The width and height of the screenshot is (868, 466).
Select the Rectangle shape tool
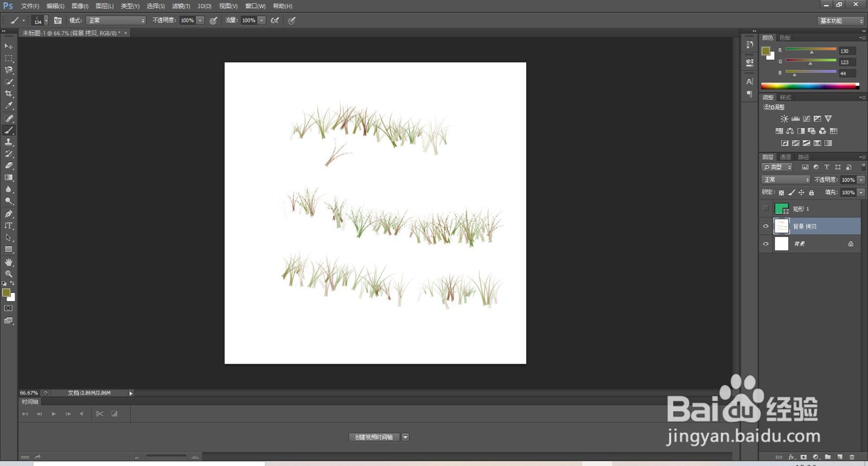9,250
